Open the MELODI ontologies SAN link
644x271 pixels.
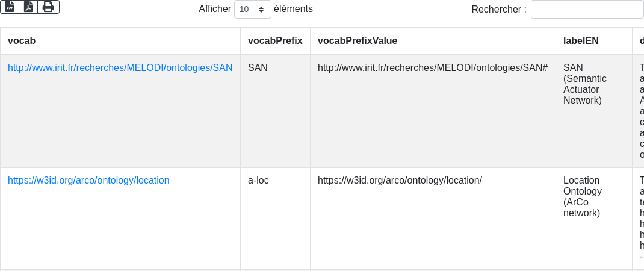coord(120,68)
